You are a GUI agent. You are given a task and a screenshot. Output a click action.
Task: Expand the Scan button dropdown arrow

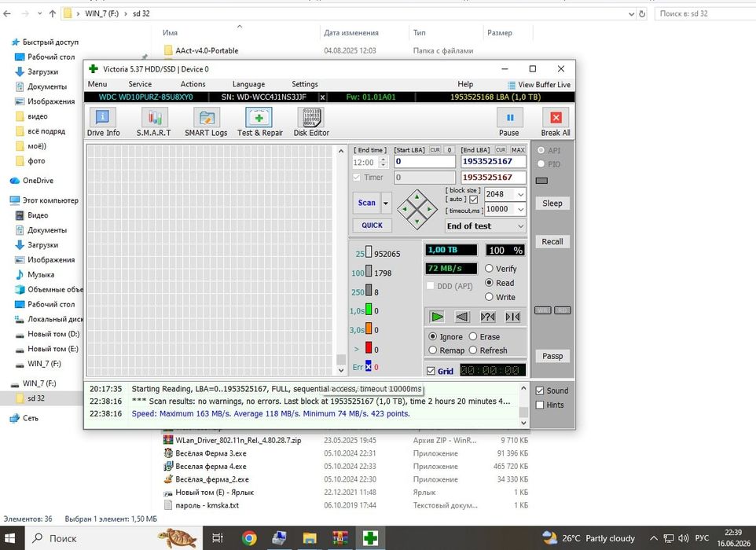(x=386, y=203)
